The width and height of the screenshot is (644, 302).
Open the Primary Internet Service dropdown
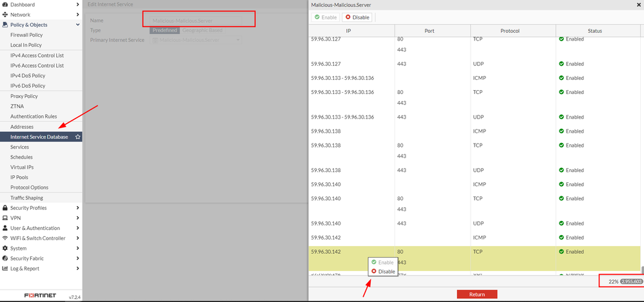(196, 40)
